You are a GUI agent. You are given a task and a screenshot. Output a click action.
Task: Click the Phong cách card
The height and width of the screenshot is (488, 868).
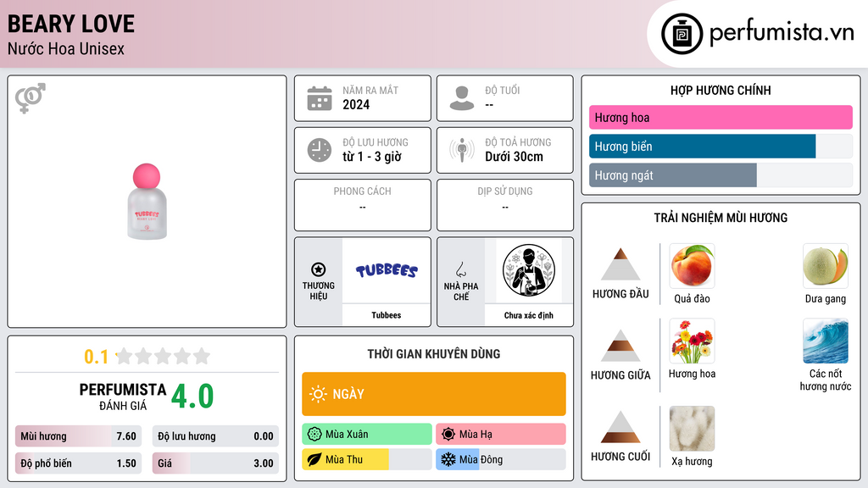(363, 205)
